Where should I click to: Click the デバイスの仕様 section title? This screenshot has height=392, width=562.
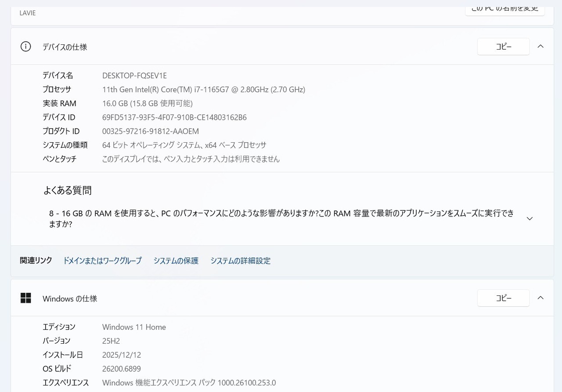point(65,47)
